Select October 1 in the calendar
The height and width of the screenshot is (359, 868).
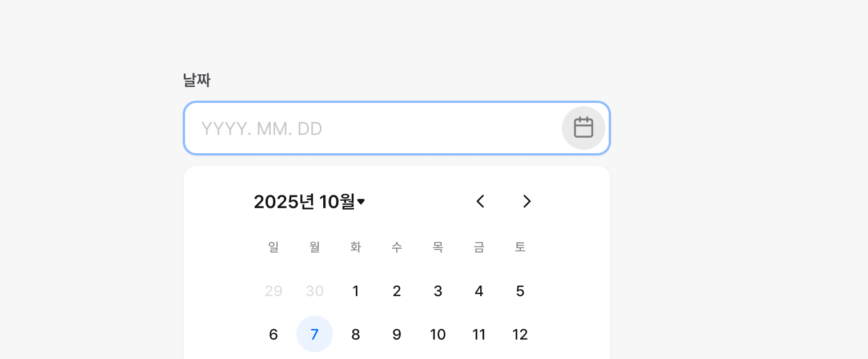click(x=356, y=292)
